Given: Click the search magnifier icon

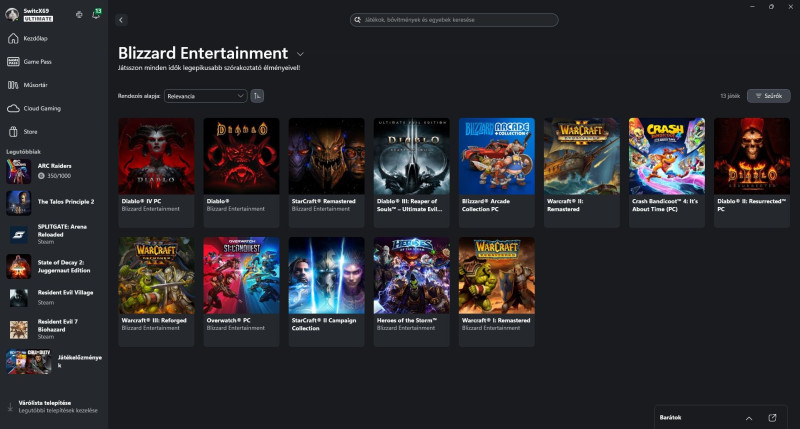Looking at the screenshot, I should pyautogui.click(x=358, y=20).
